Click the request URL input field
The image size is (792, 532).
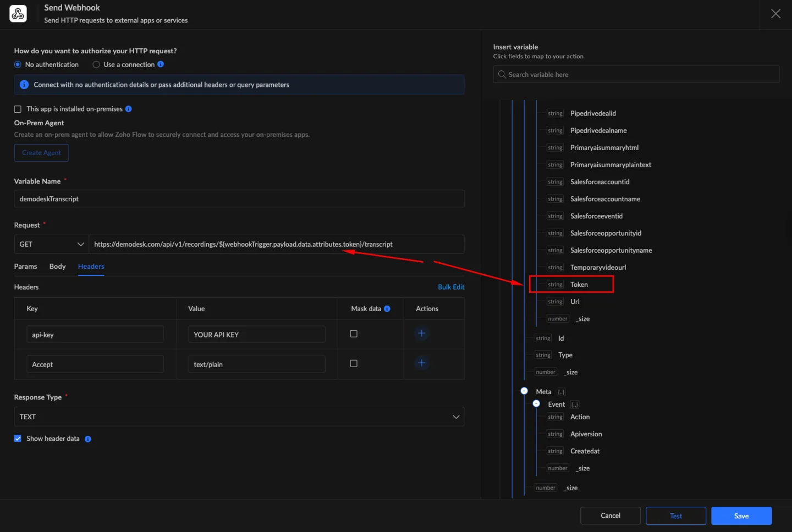tap(276, 244)
